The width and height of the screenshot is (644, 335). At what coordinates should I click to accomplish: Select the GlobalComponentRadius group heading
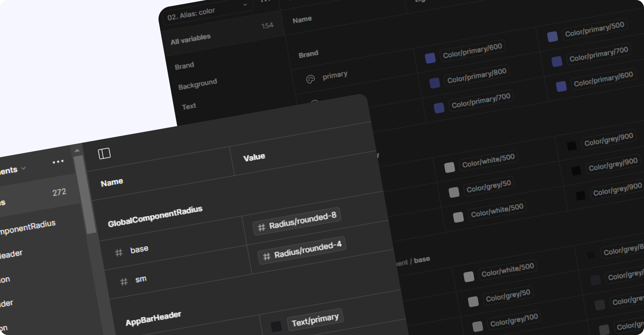155,216
